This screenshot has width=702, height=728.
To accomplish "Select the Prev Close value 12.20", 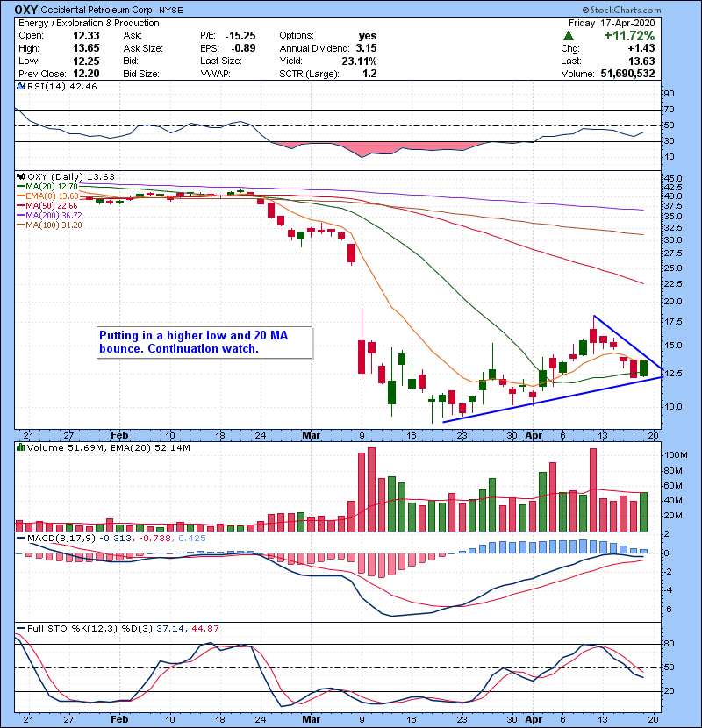I will click(x=86, y=74).
